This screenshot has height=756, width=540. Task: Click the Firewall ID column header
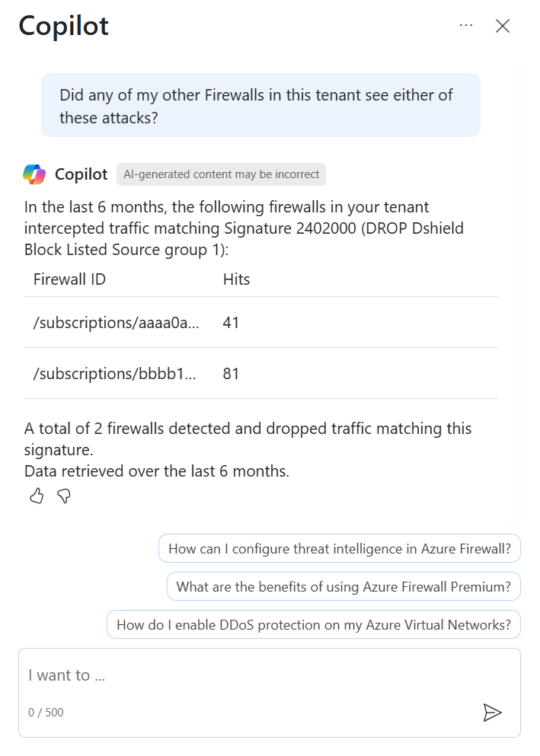click(x=69, y=279)
